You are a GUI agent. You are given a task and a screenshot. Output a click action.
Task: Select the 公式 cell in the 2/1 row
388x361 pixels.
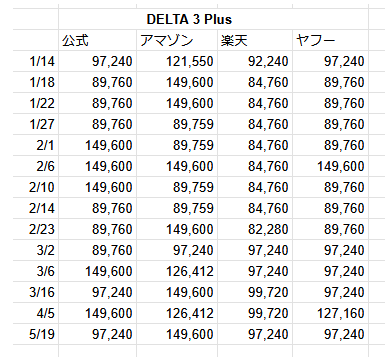(x=97, y=145)
